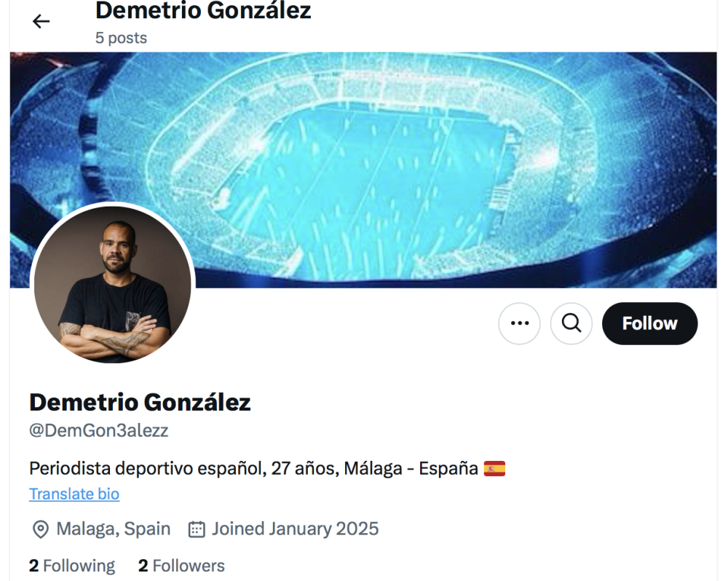Image resolution: width=728 pixels, height=581 pixels.
Task: Go back using the left arrow
Action: tap(41, 21)
